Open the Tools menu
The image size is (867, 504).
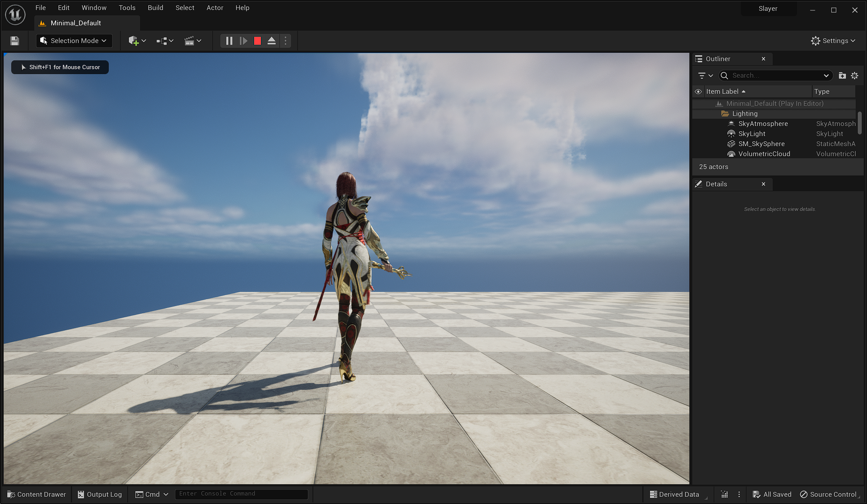127,8
